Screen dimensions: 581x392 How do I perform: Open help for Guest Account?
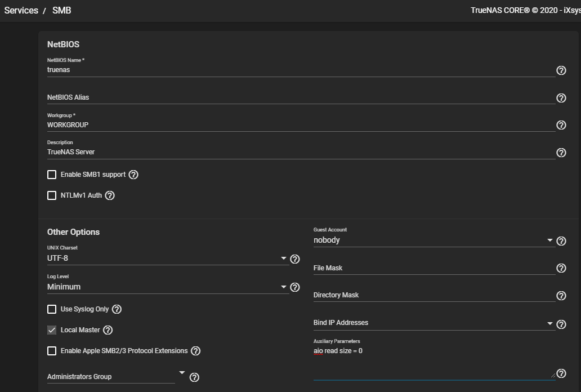561,241
